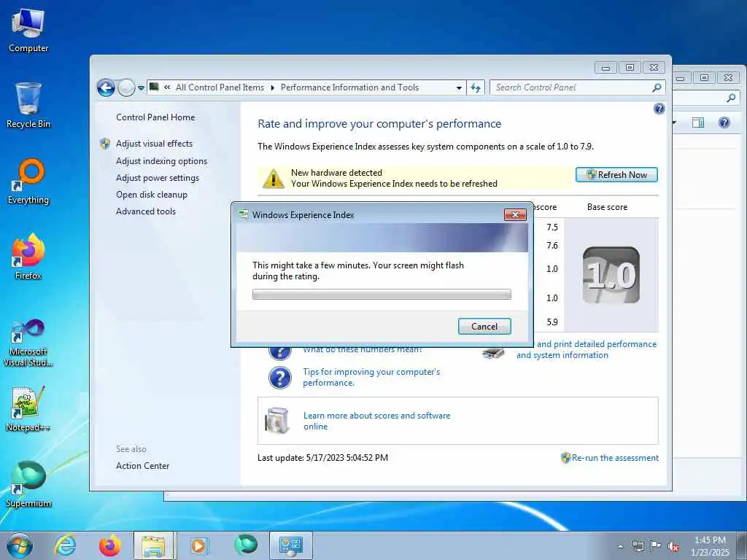
Task: Click the Windows Start orb
Action: click(20, 545)
